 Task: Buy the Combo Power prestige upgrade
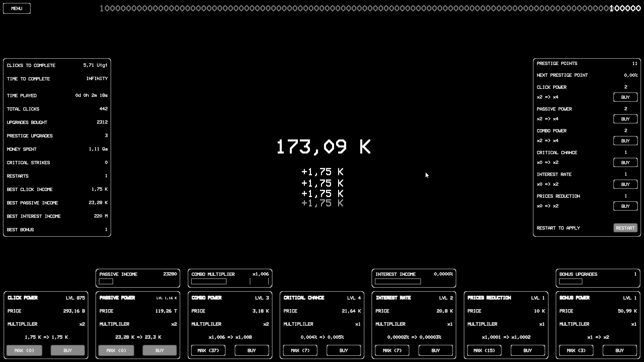625,140
